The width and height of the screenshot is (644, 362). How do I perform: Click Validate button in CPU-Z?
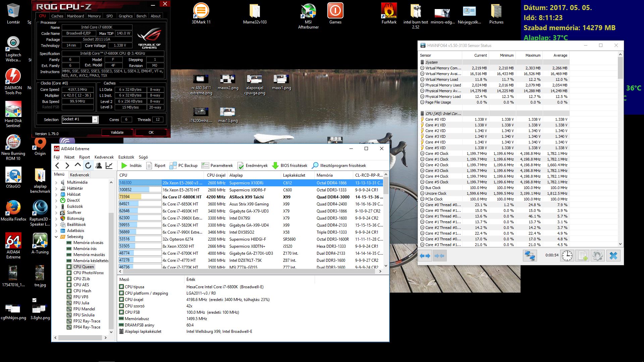click(x=117, y=132)
